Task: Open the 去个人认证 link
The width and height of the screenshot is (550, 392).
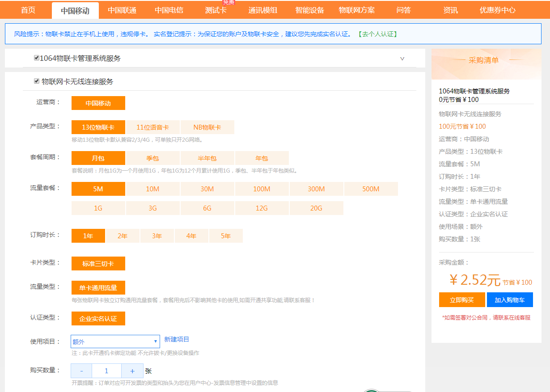Action: pyautogui.click(x=378, y=34)
